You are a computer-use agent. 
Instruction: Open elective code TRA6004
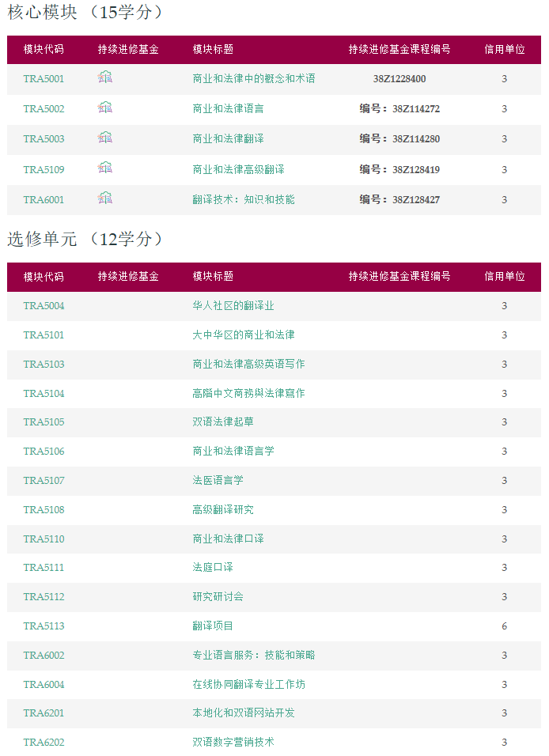click(x=44, y=685)
